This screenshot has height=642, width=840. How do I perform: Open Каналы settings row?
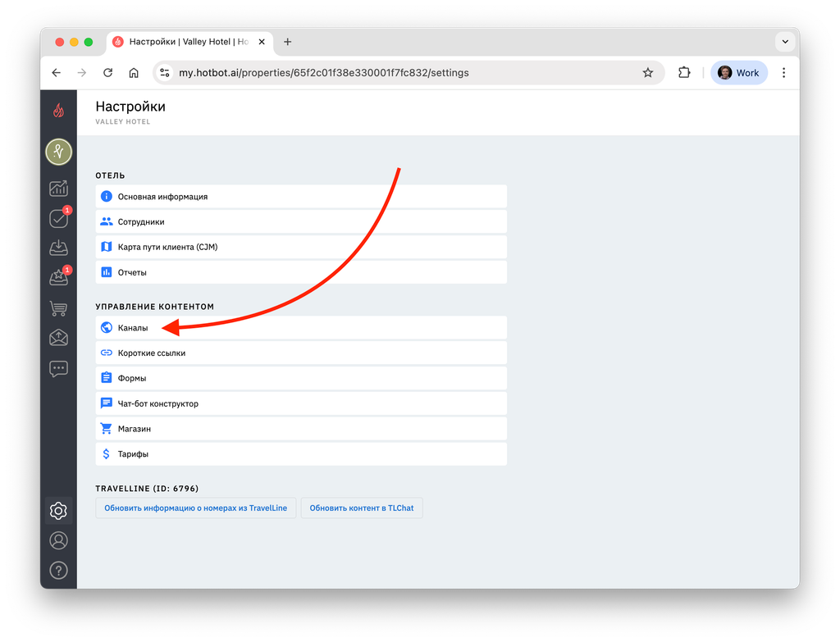pos(301,328)
